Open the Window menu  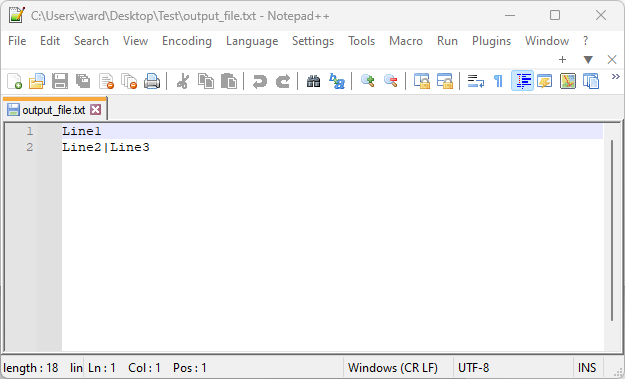(547, 41)
